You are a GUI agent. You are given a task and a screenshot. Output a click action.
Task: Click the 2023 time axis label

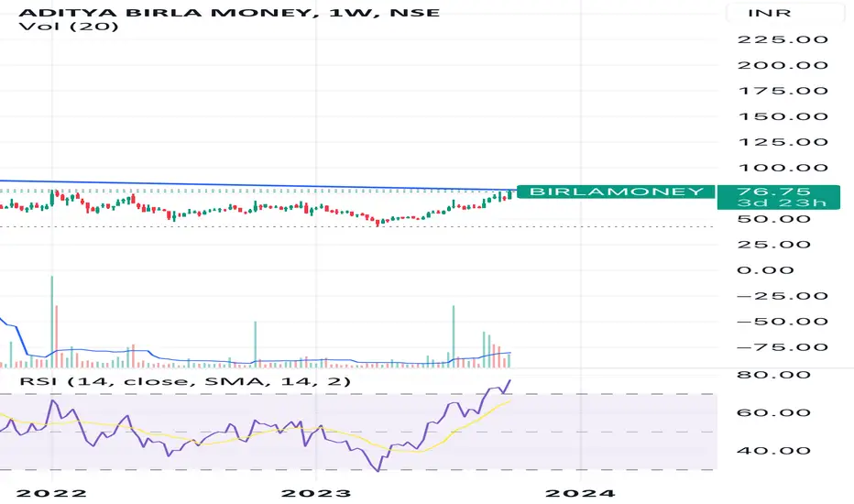[x=316, y=493]
